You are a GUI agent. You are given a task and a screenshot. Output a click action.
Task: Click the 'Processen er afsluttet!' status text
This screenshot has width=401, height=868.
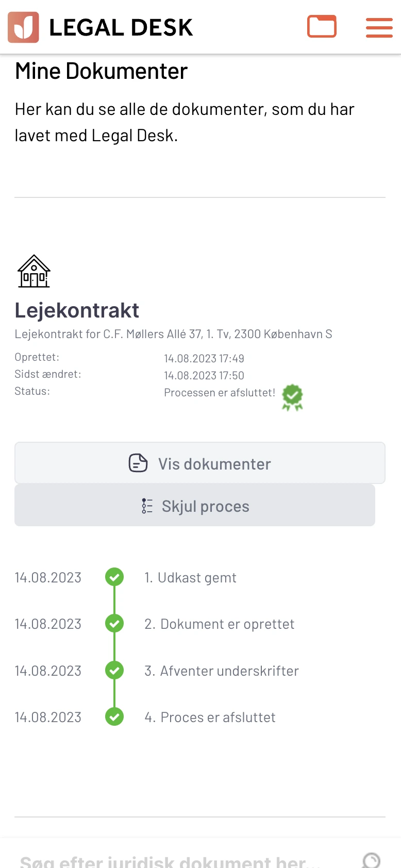[x=220, y=393]
